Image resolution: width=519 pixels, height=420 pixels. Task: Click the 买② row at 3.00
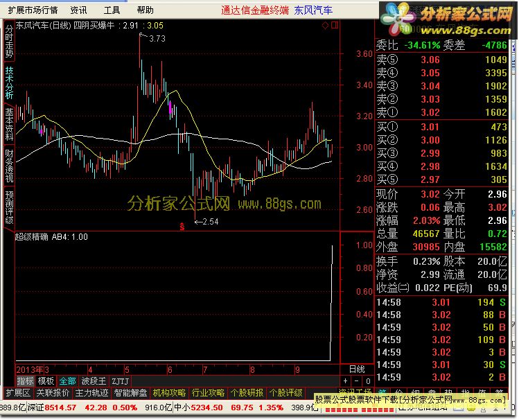tap(441, 140)
